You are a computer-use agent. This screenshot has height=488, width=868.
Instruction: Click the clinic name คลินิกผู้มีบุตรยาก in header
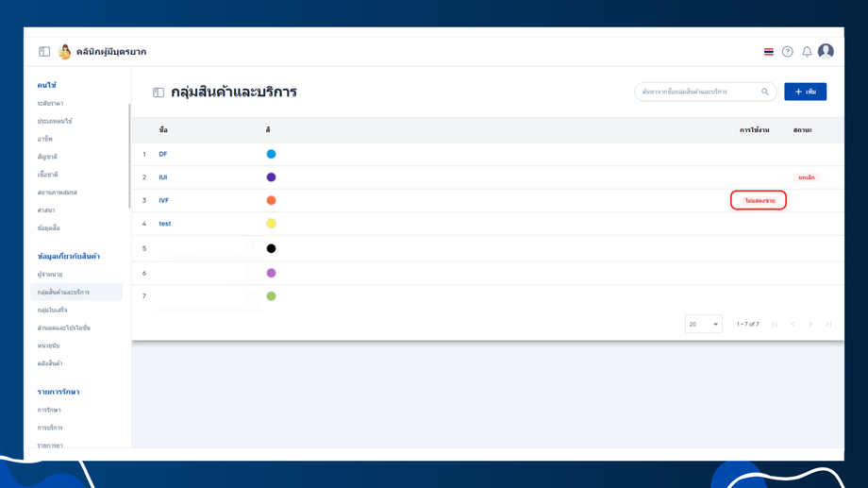click(111, 52)
